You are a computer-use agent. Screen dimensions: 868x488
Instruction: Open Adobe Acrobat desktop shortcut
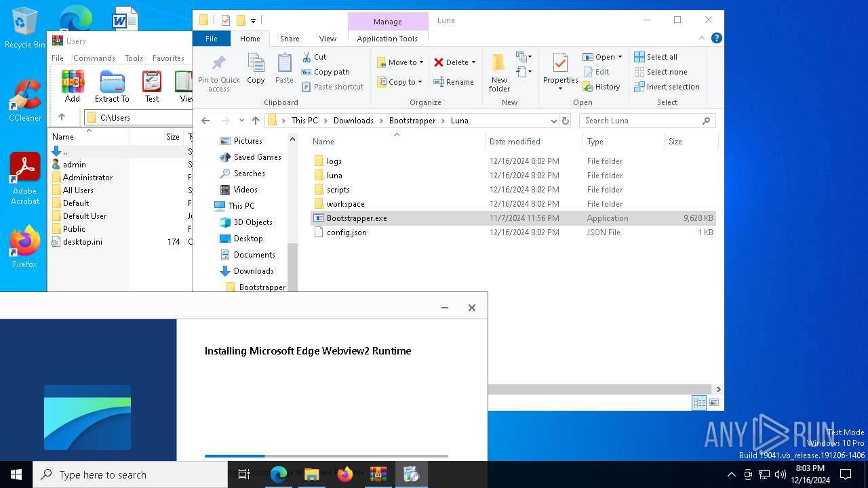pyautogui.click(x=25, y=179)
